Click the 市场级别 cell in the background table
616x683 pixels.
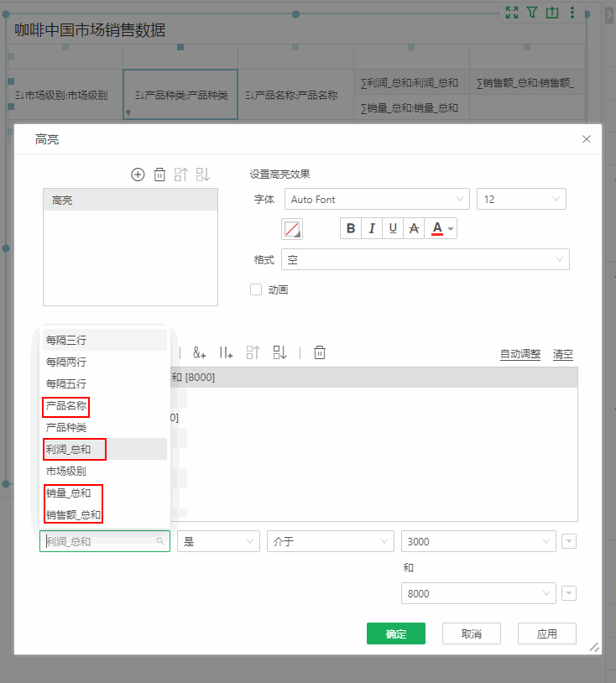(65, 95)
